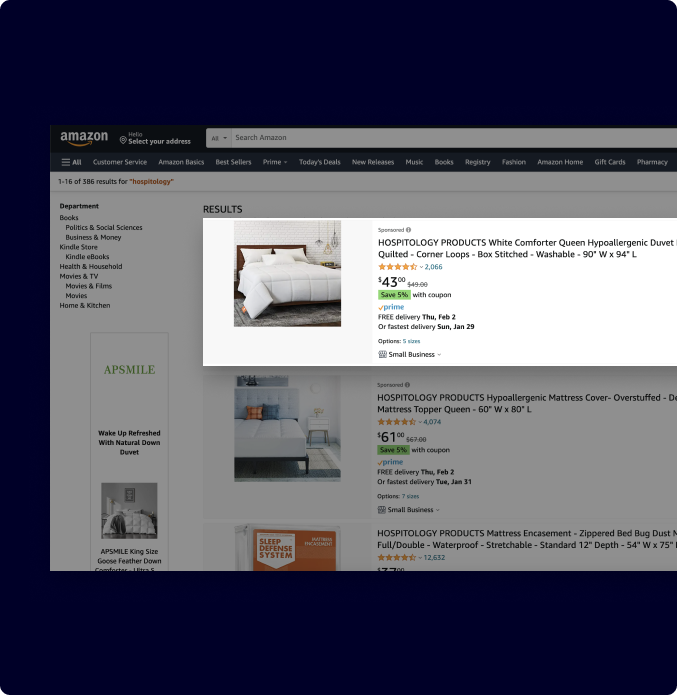Filter by Kindle eBooks
The height and width of the screenshot is (695, 677).
87,257
